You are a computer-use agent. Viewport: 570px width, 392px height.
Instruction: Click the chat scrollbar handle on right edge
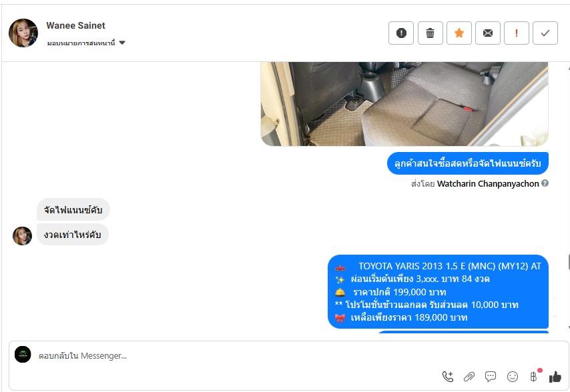coord(569,262)
